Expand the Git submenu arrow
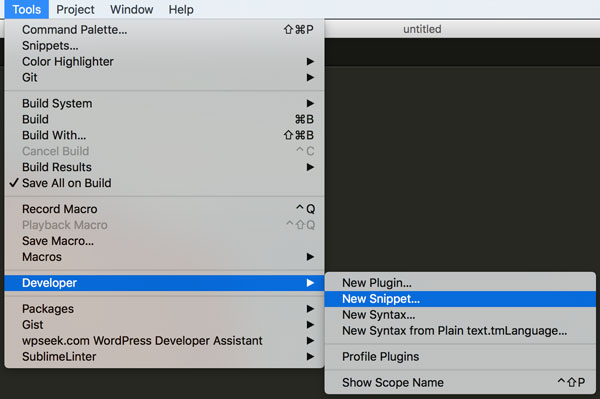 [x=310, y=78]
